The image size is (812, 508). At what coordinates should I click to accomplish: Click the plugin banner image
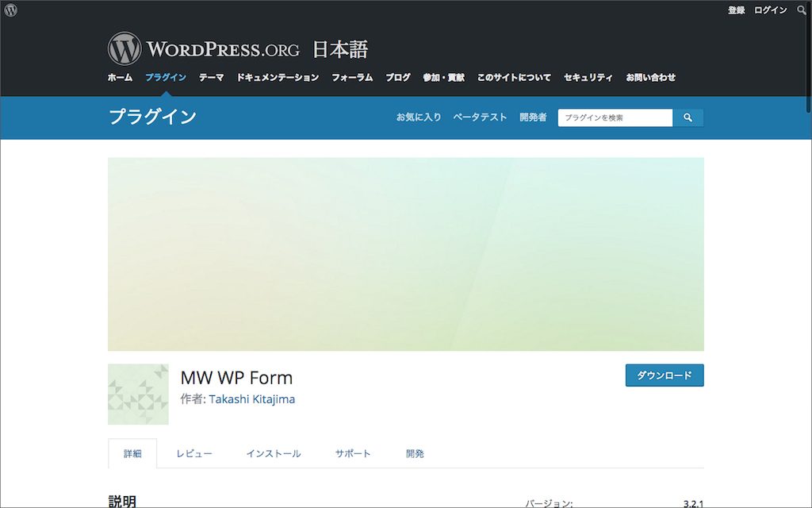[x=405, y=254]
